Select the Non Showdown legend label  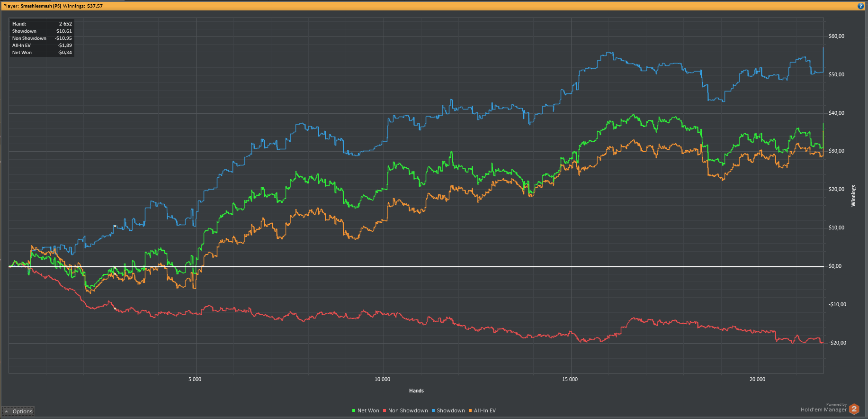408,410
